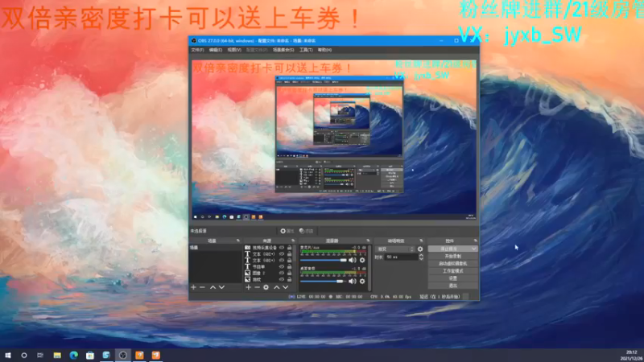Remove the selected source with minus icon
The height and width of the screenshot is (362, 644).
tap(257, 287)
